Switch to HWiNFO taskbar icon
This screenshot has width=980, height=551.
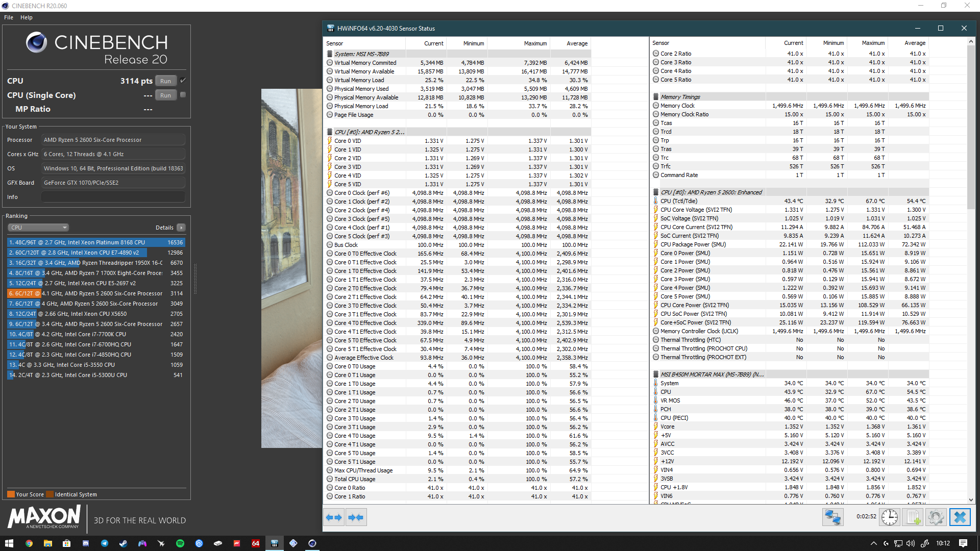tap(275, 543)
